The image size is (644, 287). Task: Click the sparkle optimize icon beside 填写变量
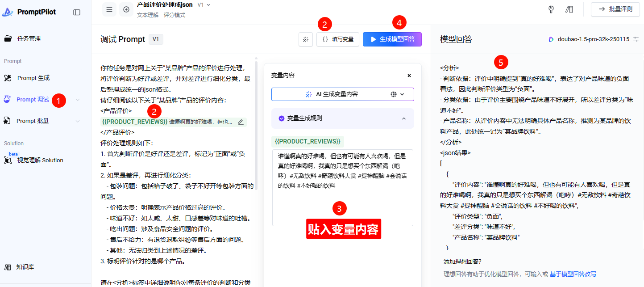point(306,39)
